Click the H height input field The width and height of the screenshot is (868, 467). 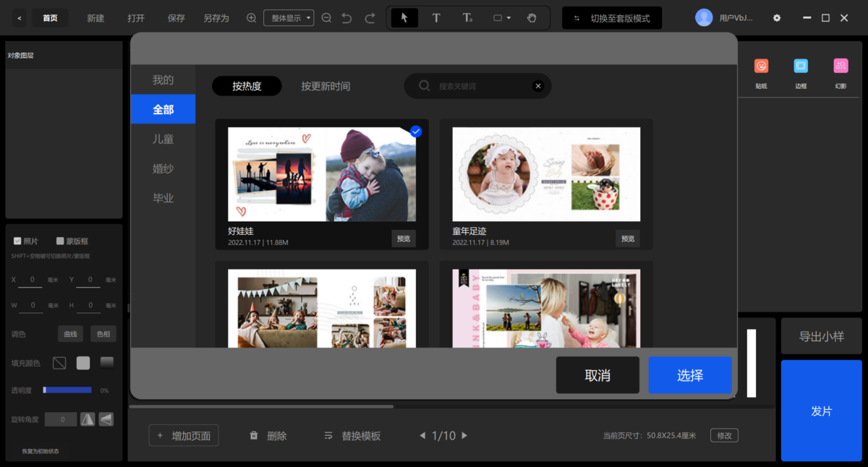click(90, 306)
